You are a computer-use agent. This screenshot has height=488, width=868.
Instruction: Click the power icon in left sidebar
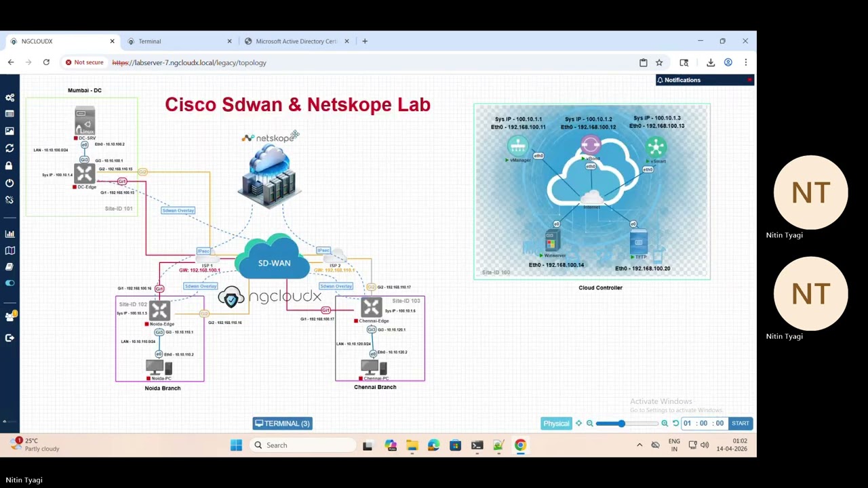point(9,183)
